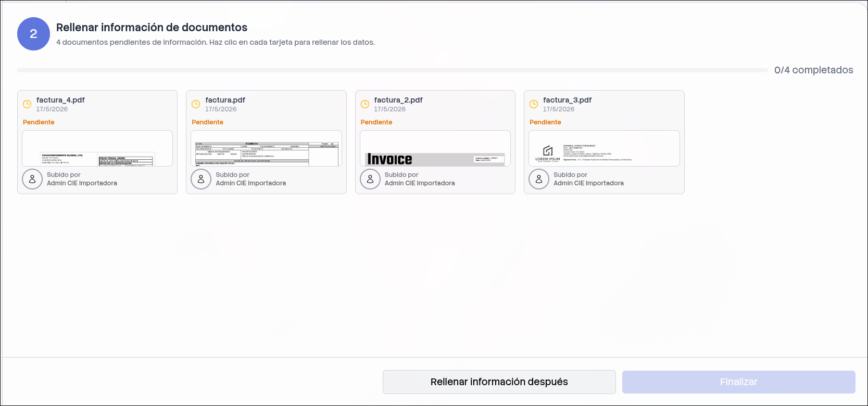Click 'Admin CIE Importadora' on factura_2.pdf card

coord(420,183)
